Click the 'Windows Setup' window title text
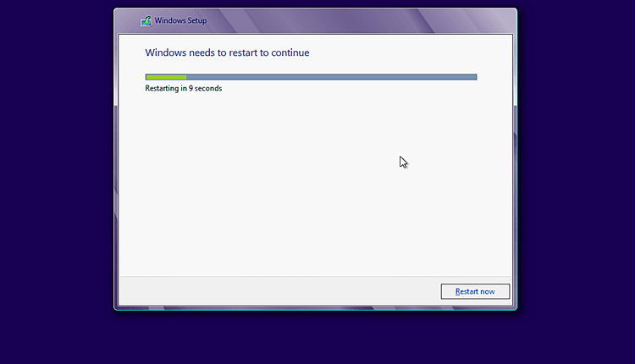Screen dimensions: 635x364 click(x=180, y=20)
